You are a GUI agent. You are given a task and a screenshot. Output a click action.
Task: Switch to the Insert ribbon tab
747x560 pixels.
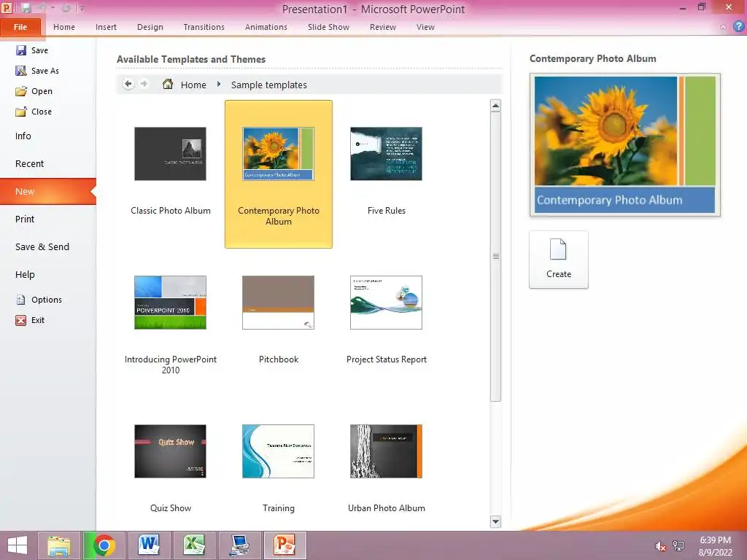[106, 27]
